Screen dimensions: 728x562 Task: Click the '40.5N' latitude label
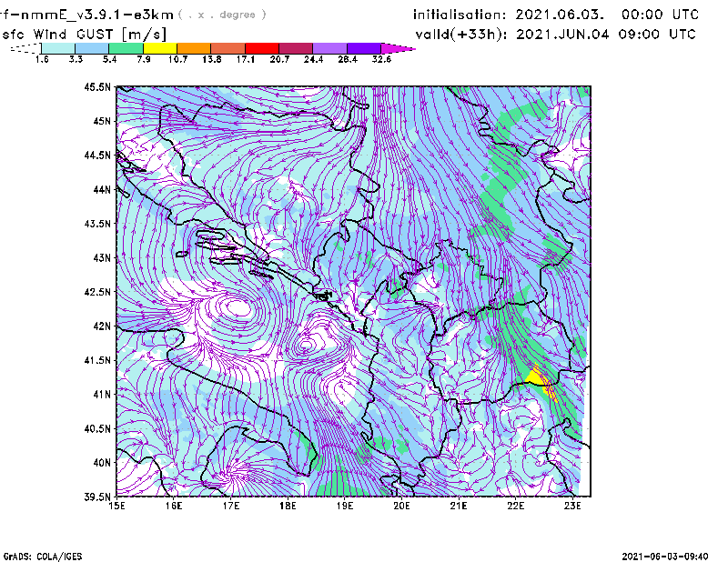(97, 428)
